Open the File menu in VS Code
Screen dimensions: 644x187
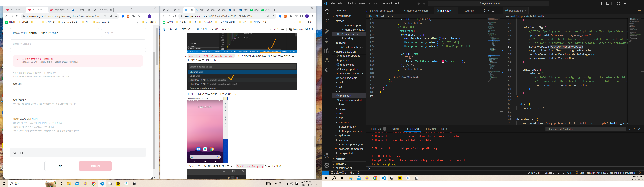point(333,4)
